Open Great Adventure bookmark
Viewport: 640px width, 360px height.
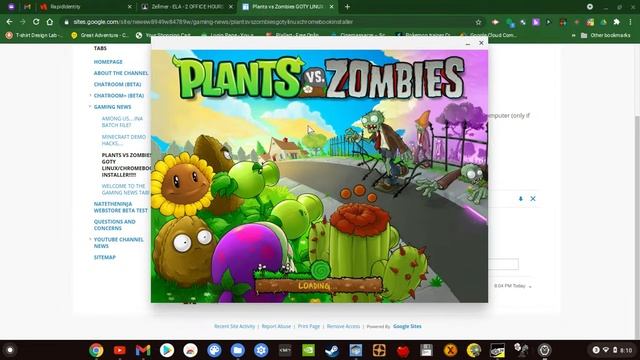(100, 36)
